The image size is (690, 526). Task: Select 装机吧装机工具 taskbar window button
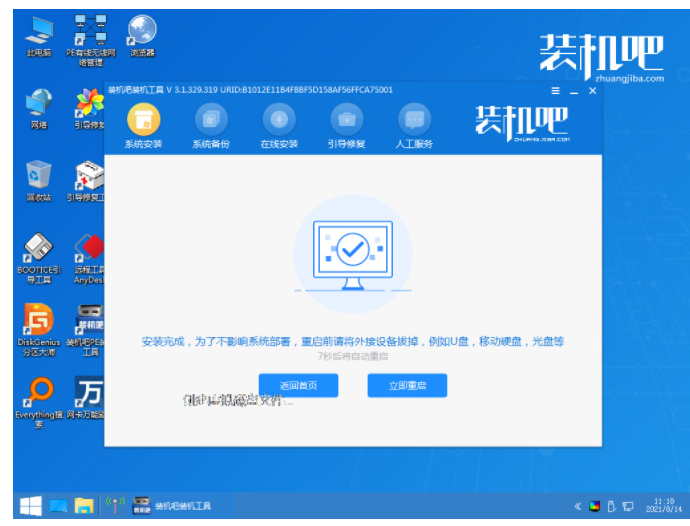172,505
